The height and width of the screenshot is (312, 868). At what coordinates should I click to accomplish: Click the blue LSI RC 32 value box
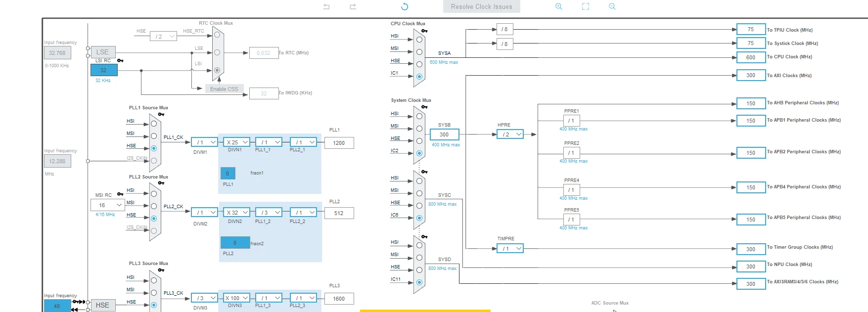(104, 70)
